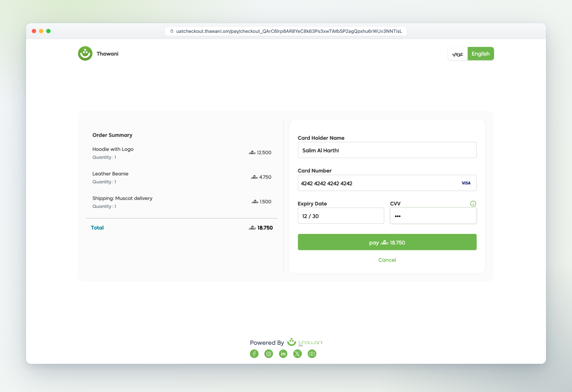Click the Thawani smiley logo icon

point(85,53)
